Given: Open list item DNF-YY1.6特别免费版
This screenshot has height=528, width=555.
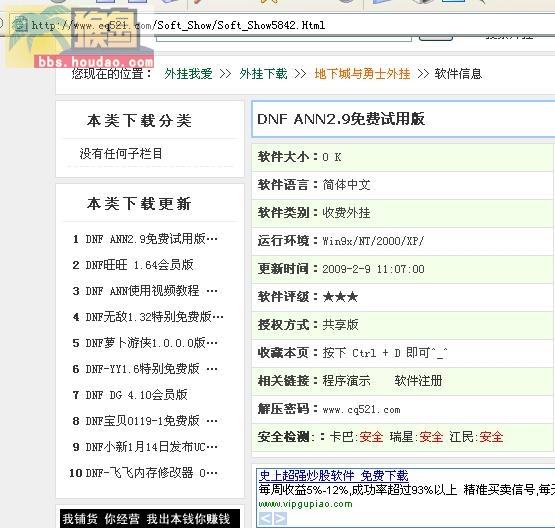Looking at the screenshot, I should [x=151, y=369].
